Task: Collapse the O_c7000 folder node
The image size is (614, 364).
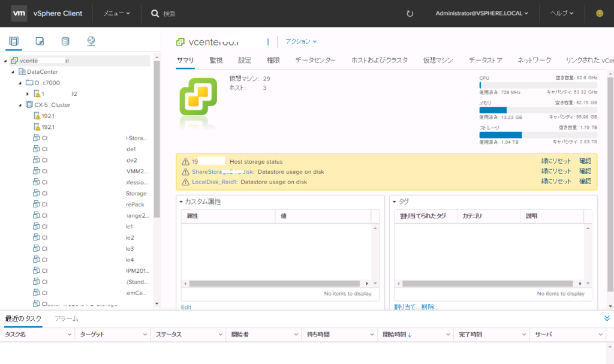Action: (20, 83)
